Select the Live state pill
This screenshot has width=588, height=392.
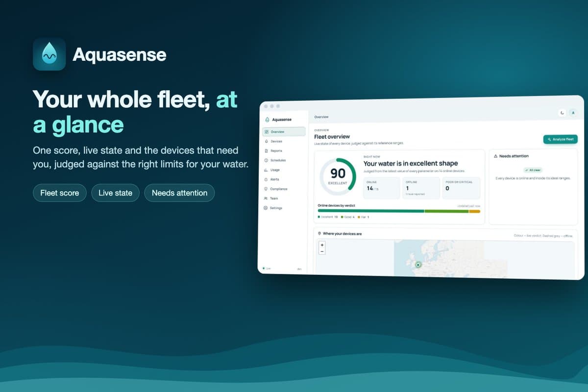pos(115,193)
